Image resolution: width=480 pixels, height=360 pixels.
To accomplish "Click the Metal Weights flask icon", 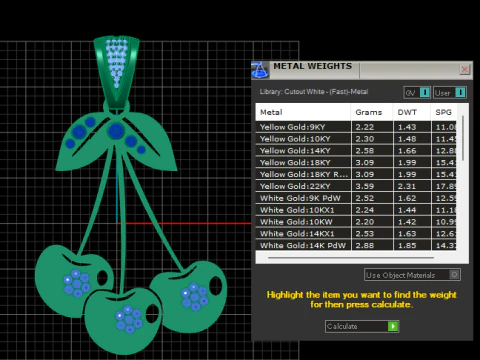I will coord(260,70).
